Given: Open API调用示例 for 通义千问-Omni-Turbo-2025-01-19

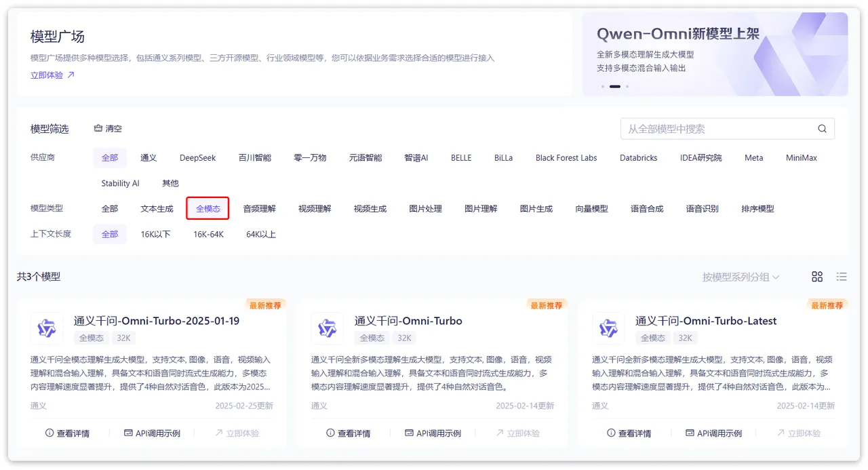Looking at the screenshot, I should 152,433.
